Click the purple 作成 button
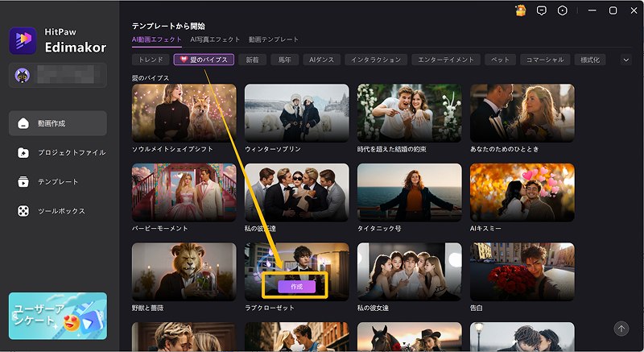Viewport: 644px width, 352px height. click(296, 287)
